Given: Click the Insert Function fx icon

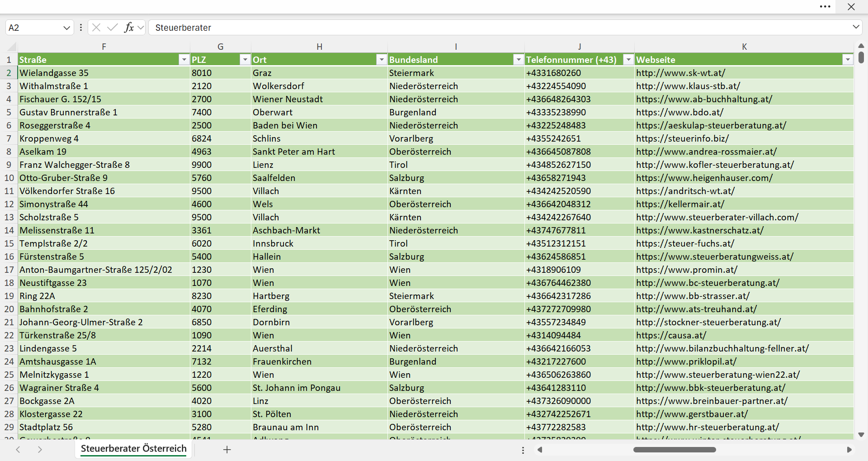Looking at the screenshot, I should click(x=129, y=28).
